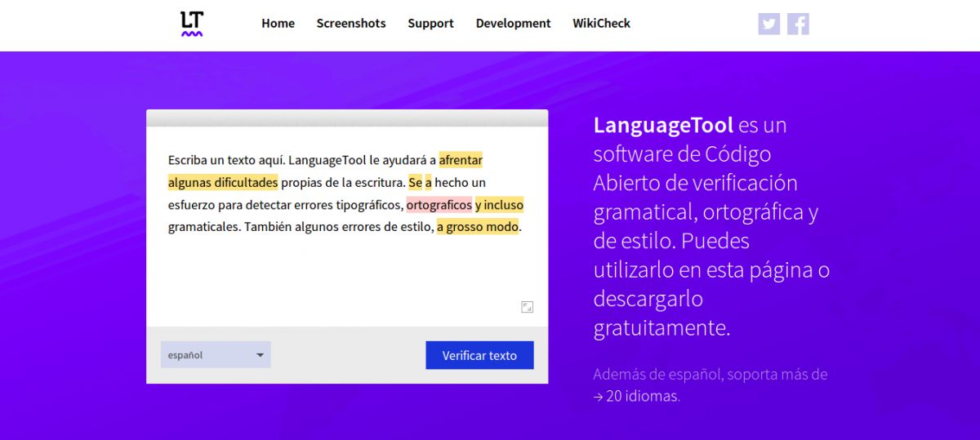Click the fullscreen expand icon in editor
Viewport: 980px width, 440px height.
[528, 307]
